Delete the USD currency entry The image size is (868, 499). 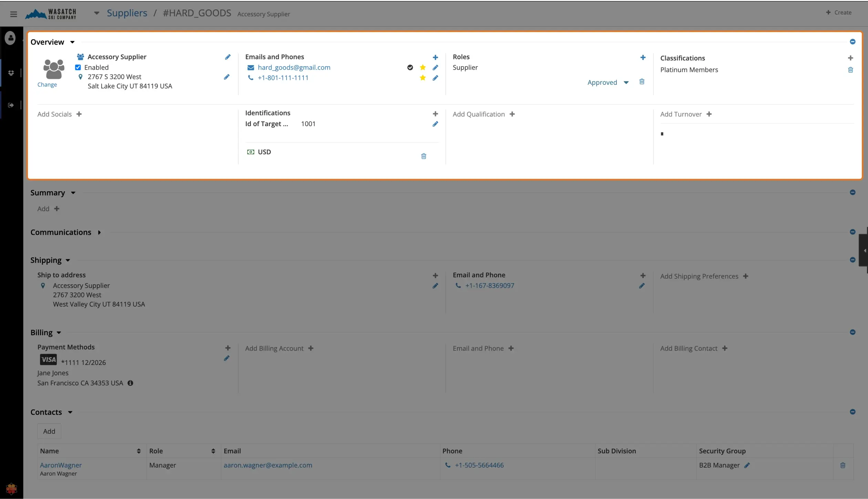click(x=424, y=156)
